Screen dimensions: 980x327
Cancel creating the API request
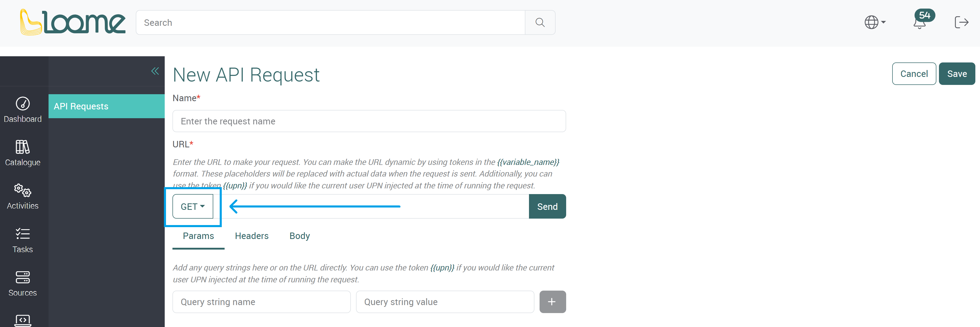point(914,73)
